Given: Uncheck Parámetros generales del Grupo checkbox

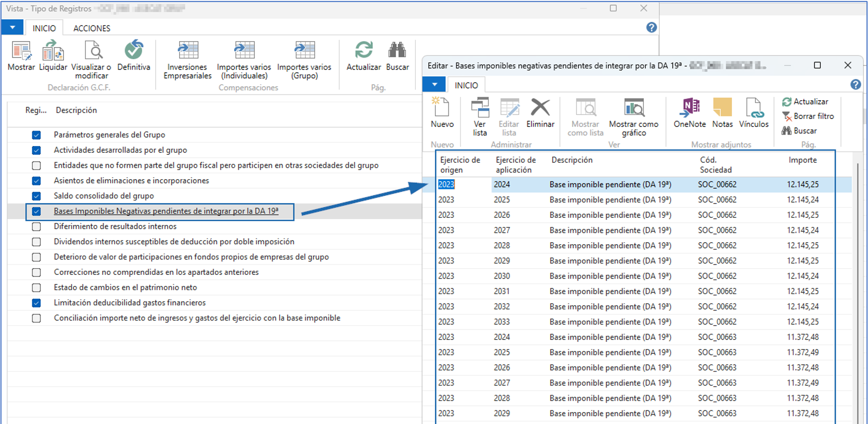Looking at the screenshot, I should (36, 135).
